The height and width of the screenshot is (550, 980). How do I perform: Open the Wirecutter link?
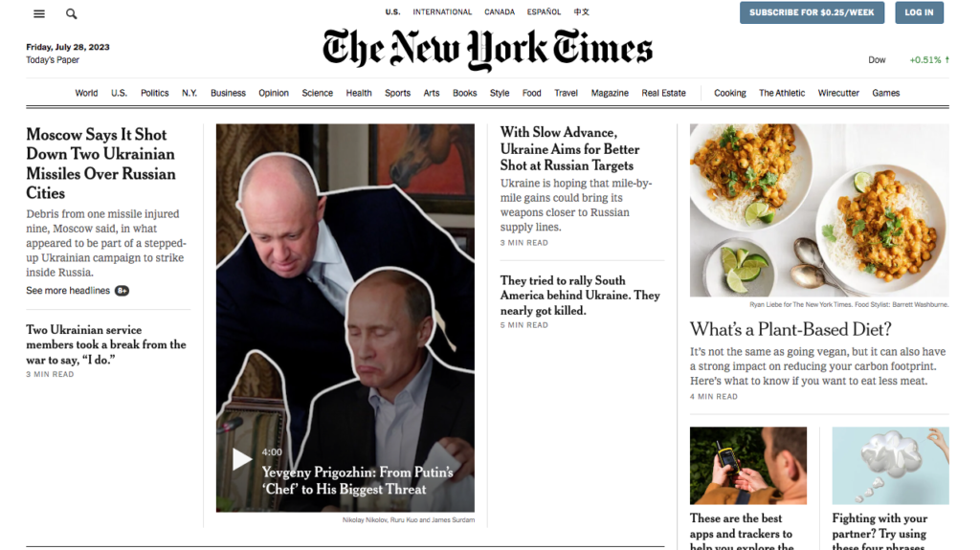[838, 93]
